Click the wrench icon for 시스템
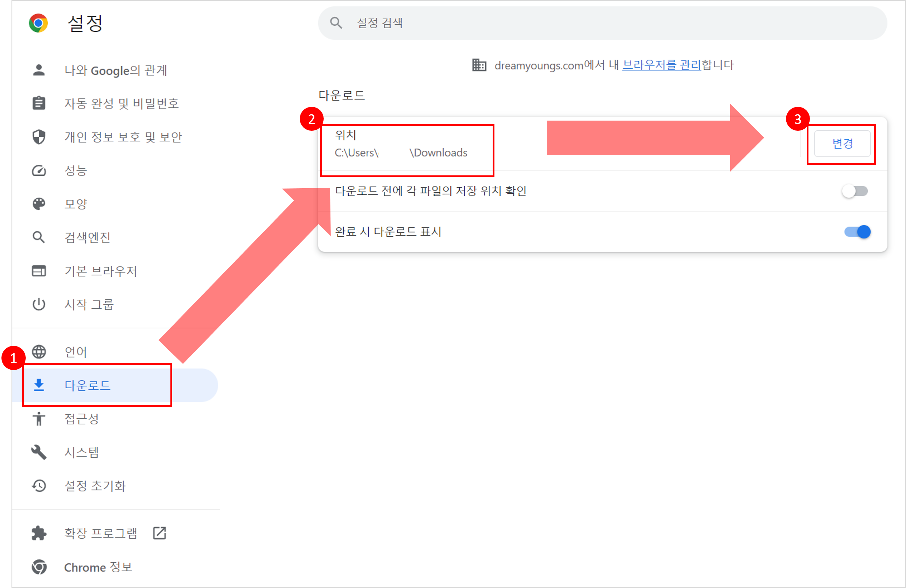 point(39,452)
